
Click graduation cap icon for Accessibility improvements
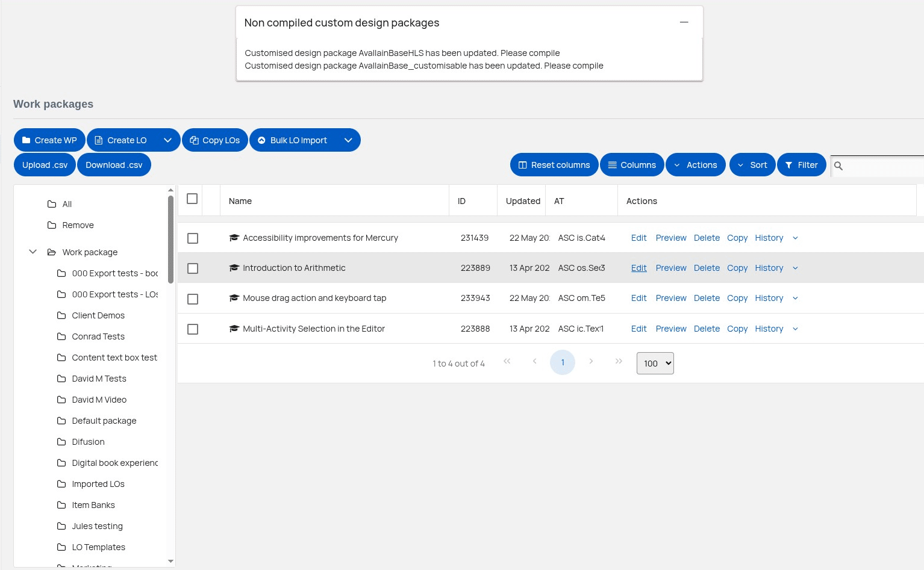point(234,238)
